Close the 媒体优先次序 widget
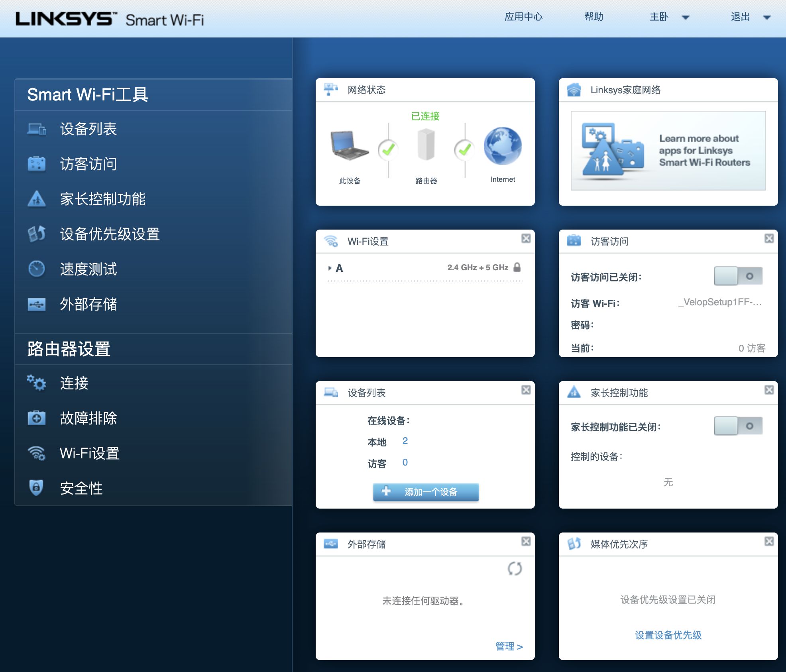 pyautogui.click(x=769, y=541)
